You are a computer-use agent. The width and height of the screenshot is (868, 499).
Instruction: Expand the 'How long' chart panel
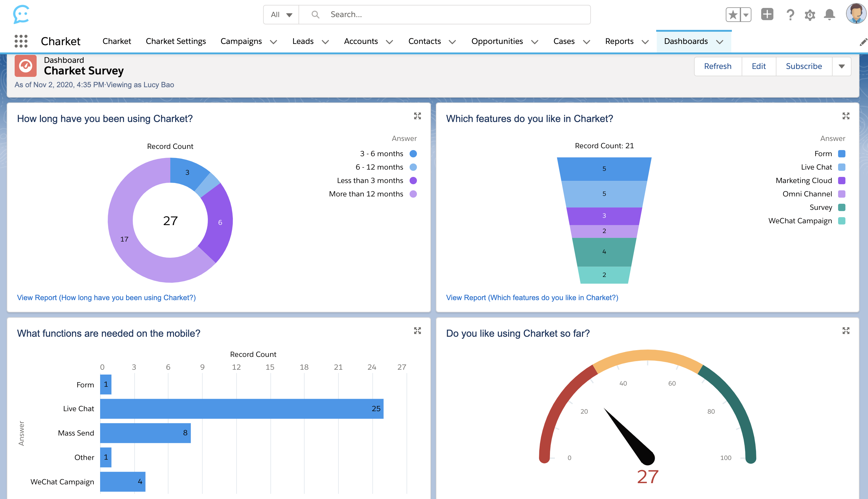(x=417, y=116)
